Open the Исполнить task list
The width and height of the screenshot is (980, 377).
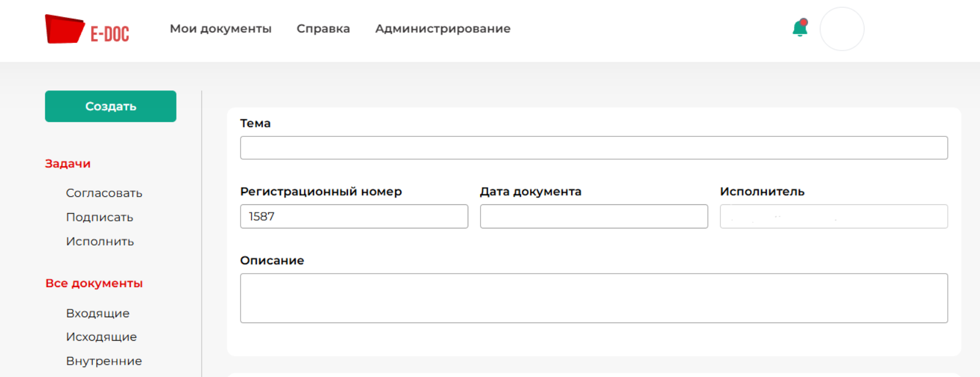click(x=100, y=241)
